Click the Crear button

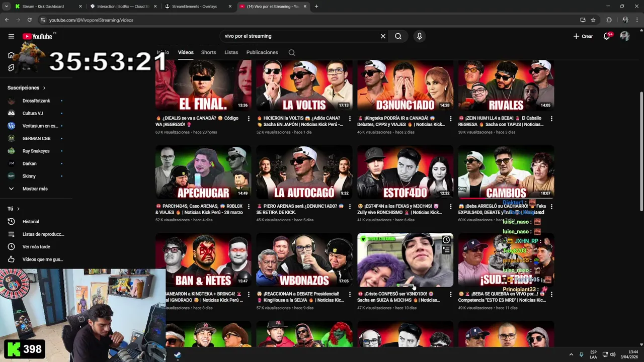[583, 36]
